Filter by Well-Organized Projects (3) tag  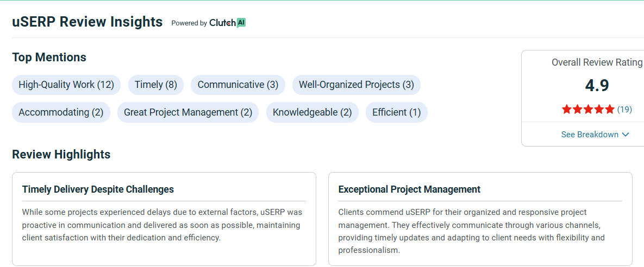pos(357,85)
